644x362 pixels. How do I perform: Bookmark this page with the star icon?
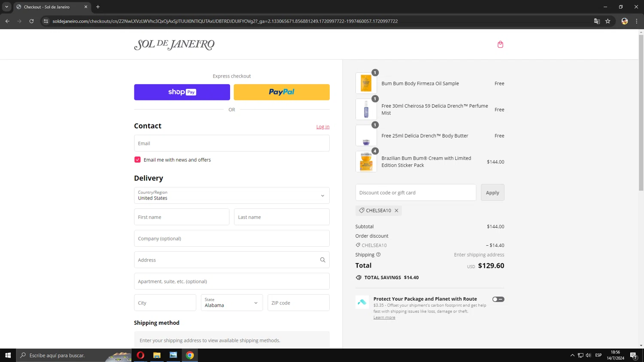608,21
